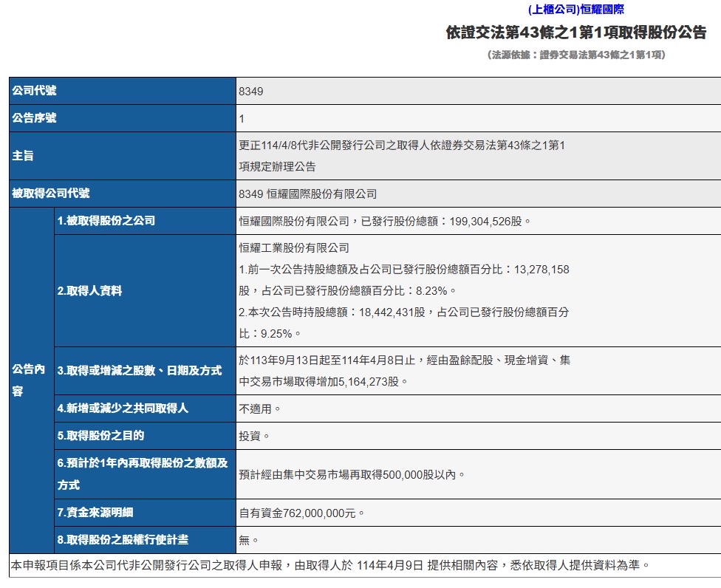
Task: Click label 5.取得股份之目的
Action: 145,435
